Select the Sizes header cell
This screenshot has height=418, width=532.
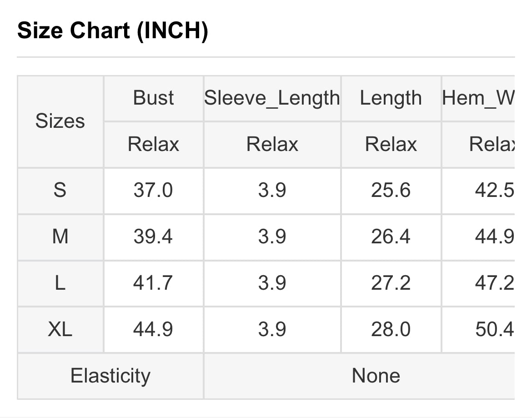click(x=60, y=121)
